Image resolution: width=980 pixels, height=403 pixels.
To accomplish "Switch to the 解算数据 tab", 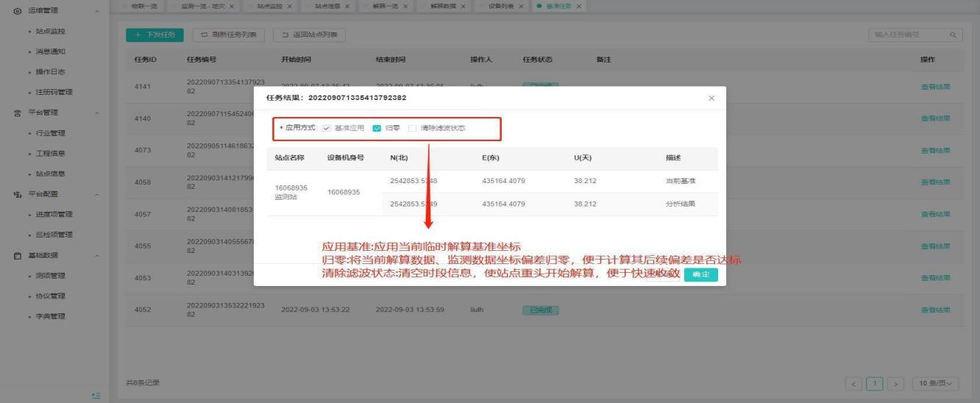I will pos(443,7).
